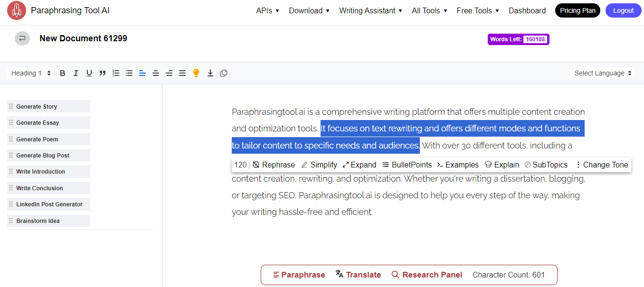Click the back arrow next to the document title
644x287 pixels.
(x=22, y=38)
